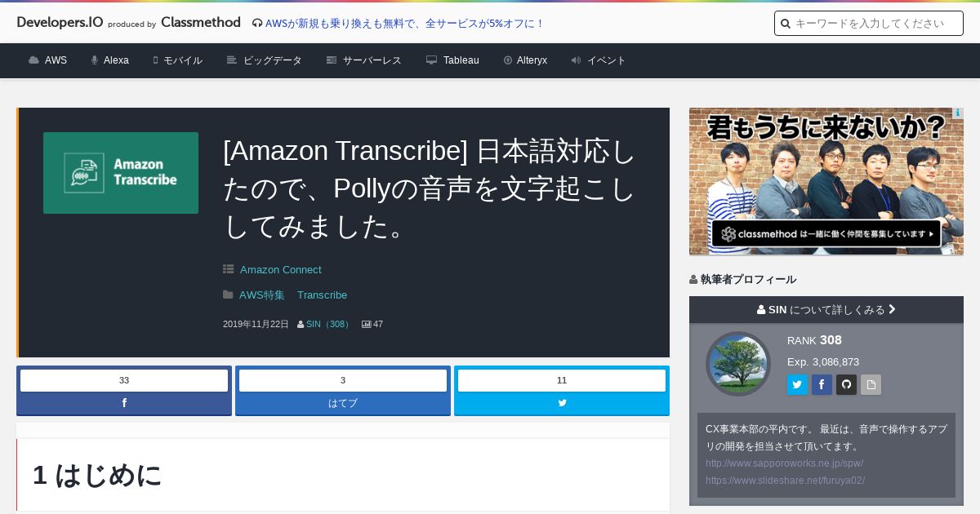Click the RANK 308 text
This screenshot has height=514, width=980.
(814, 340)
